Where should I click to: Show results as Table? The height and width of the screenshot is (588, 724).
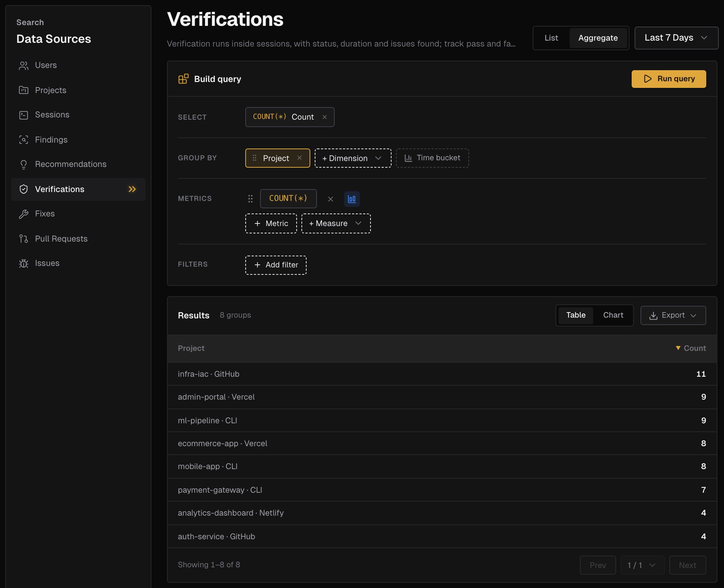click(x=576, y=315)
